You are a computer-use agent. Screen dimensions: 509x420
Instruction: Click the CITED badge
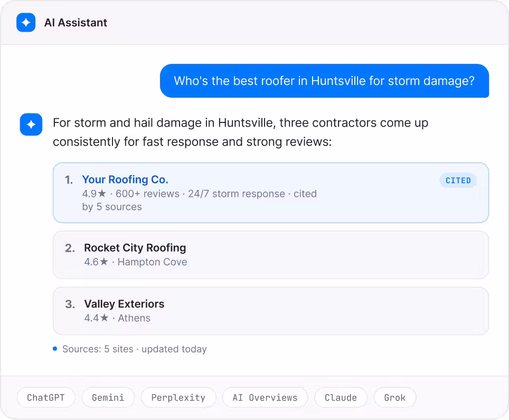pyautogui.click(x=458, y=180)
